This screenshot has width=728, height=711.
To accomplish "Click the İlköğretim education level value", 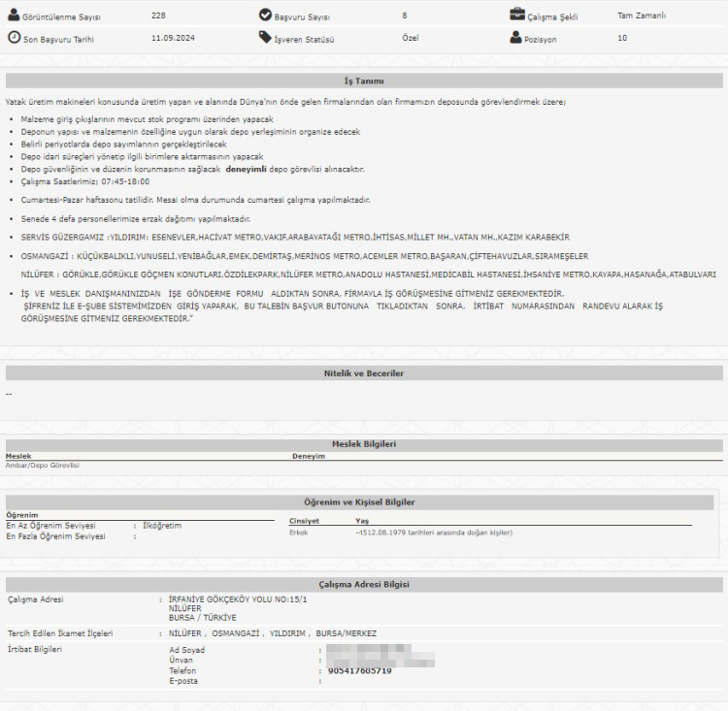I will click(x=162, y=525).
